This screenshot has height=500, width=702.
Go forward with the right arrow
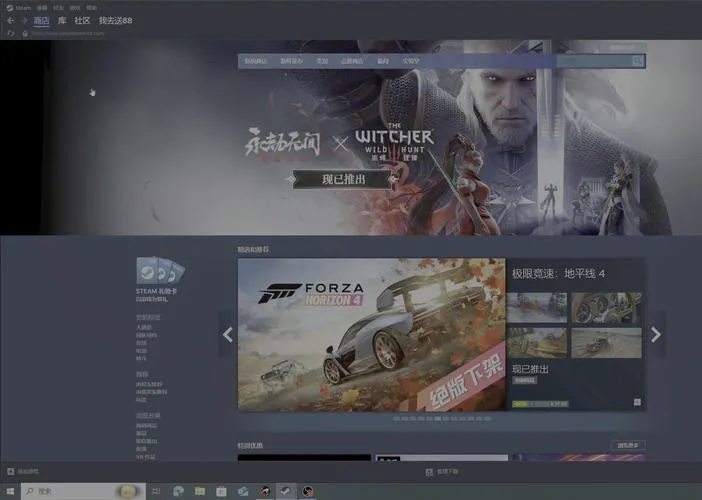coord(24,21)
